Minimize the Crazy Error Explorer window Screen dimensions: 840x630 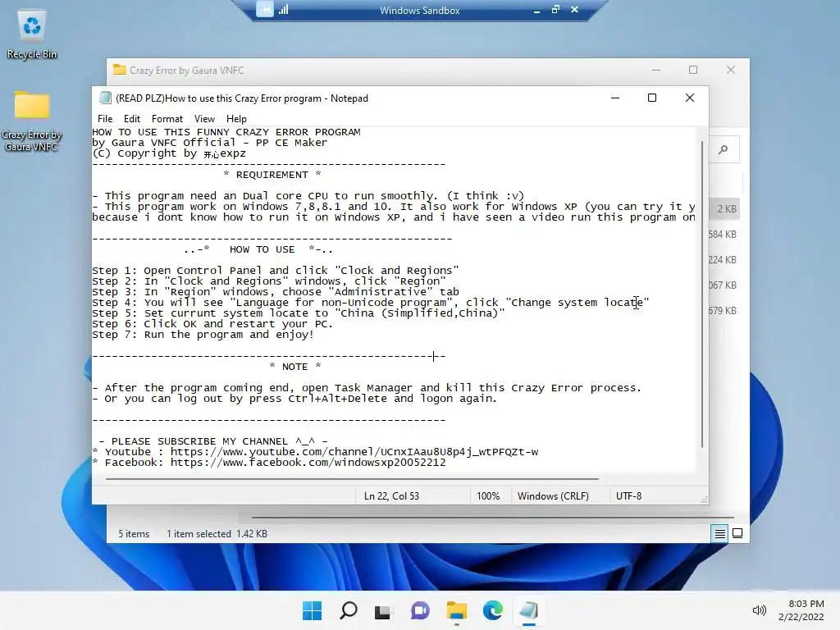point(656,71)
